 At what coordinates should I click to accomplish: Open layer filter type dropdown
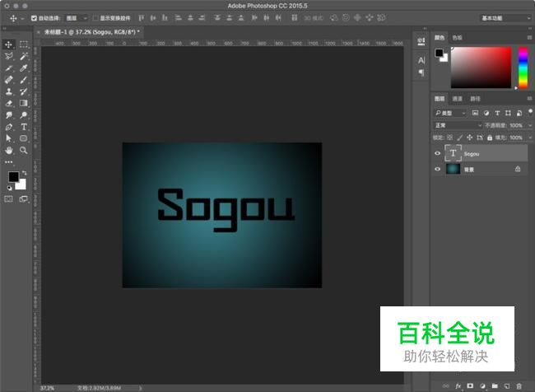coord(450,113)
